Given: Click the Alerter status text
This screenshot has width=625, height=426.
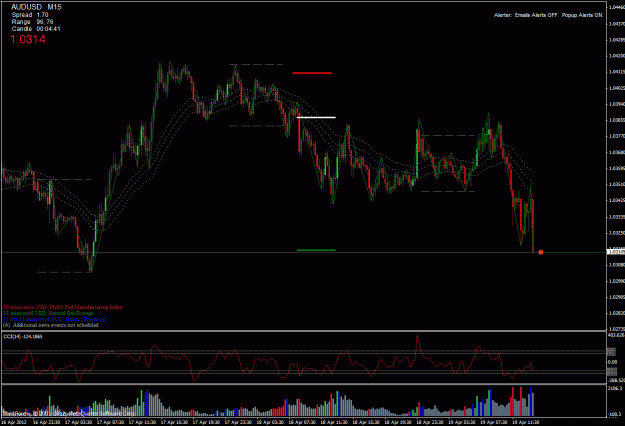Looking at the screenshot, I should pyautogui.click(x=548, y=15).
